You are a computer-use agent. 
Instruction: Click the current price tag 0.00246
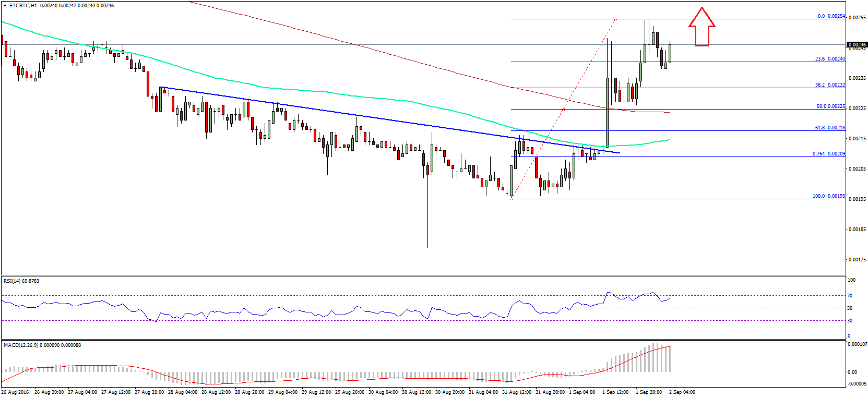tap(857, 45)
